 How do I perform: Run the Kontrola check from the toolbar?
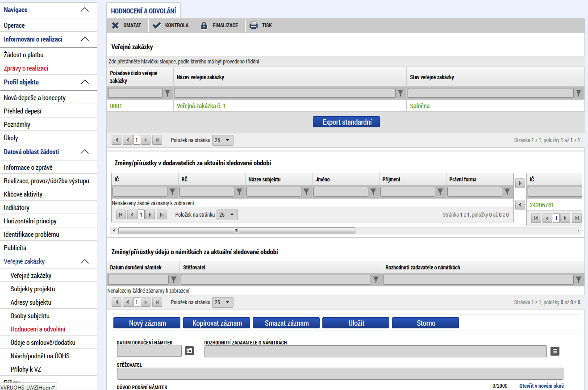click(171, 25)
